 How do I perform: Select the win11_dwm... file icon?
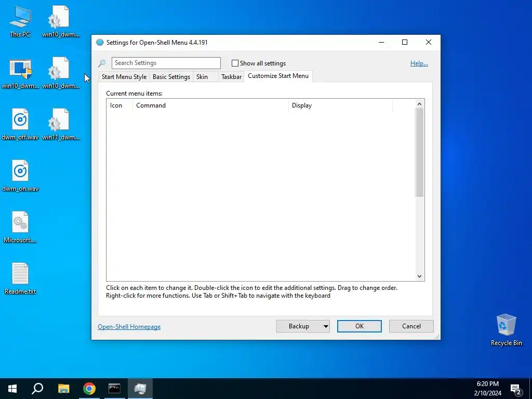pyautogui.click(x=61, y=124)
